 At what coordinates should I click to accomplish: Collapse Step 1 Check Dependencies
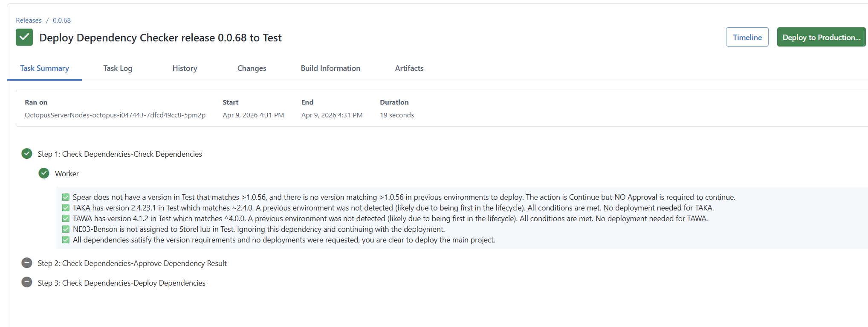pyautogui.click(x=120, y=154)
